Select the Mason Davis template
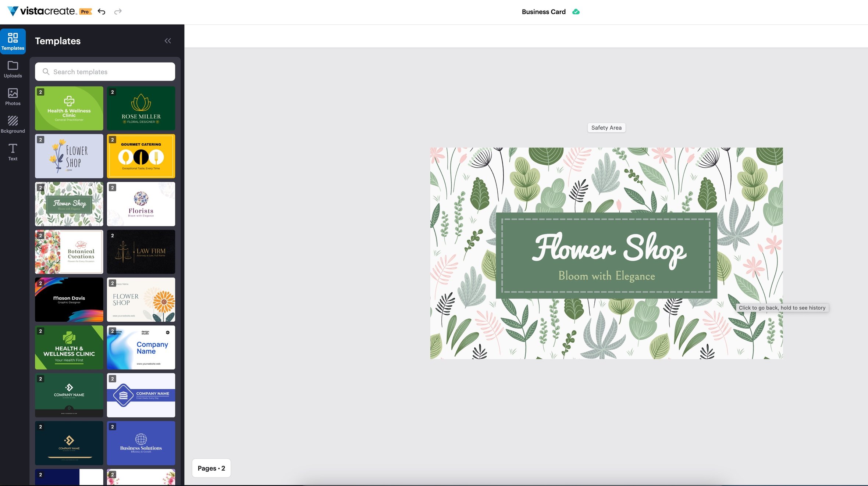This screenshot has height=486, width=868. click(x=69, y=300)
